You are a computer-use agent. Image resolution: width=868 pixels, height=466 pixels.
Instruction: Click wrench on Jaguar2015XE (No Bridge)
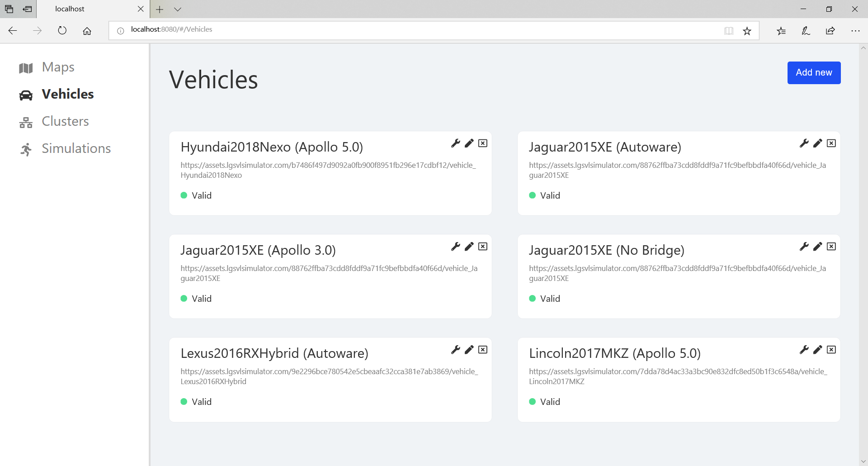[804, 247]
